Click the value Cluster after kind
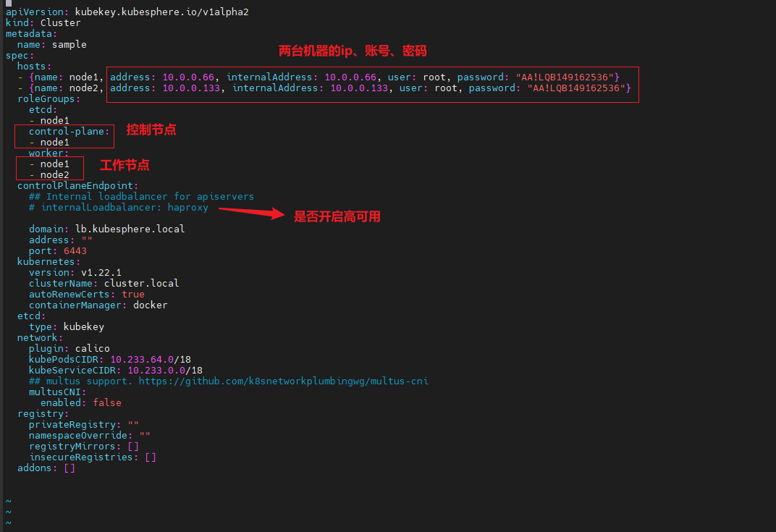This screenshot has width=776, height=532. point(60,22)
